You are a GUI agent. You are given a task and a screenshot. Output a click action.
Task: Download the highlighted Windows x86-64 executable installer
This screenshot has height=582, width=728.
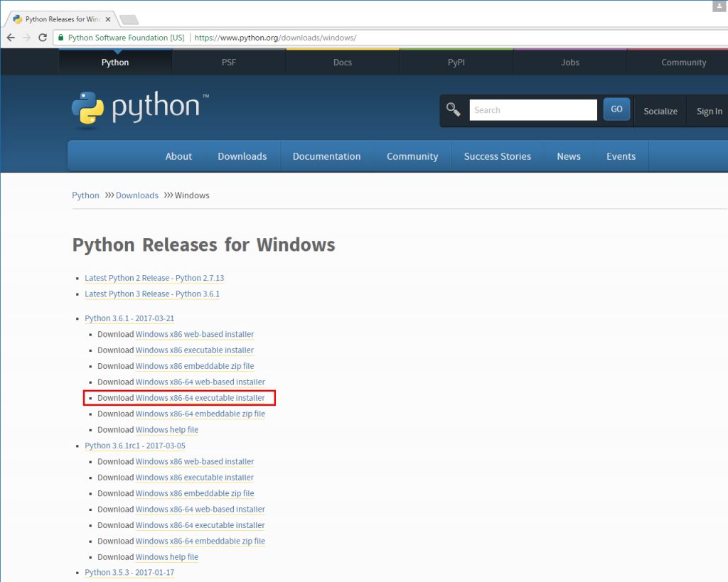pyautogui.click(x=200, y=398)
